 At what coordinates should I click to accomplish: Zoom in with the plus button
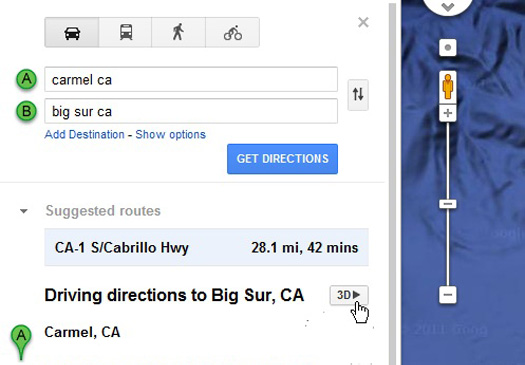point(448,113)
